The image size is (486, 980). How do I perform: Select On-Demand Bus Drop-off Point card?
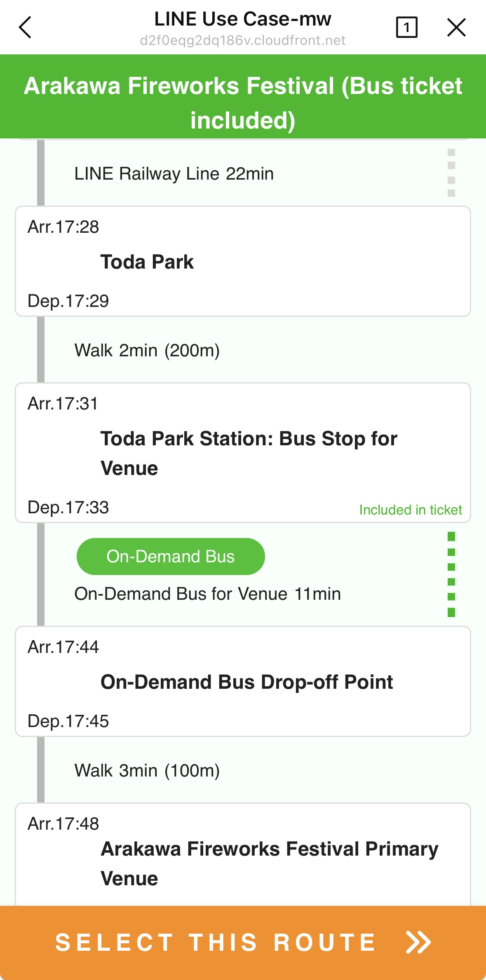243,682
